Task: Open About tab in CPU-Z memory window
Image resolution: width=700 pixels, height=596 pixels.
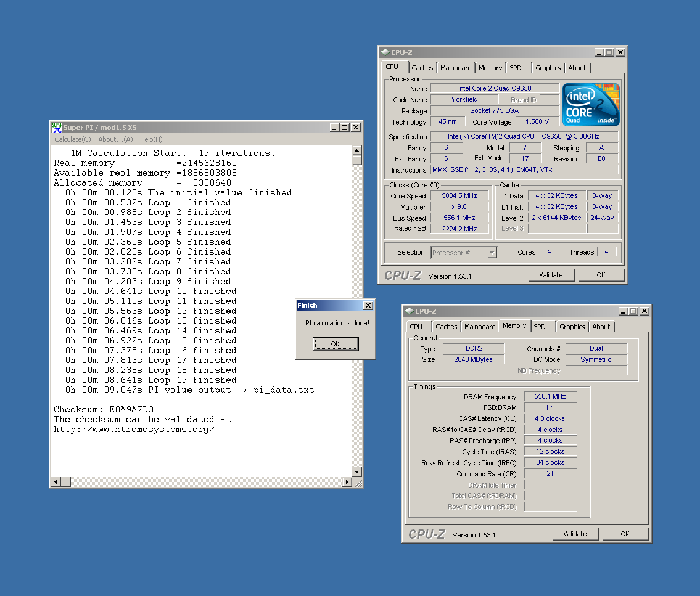Action: (601, 327)
